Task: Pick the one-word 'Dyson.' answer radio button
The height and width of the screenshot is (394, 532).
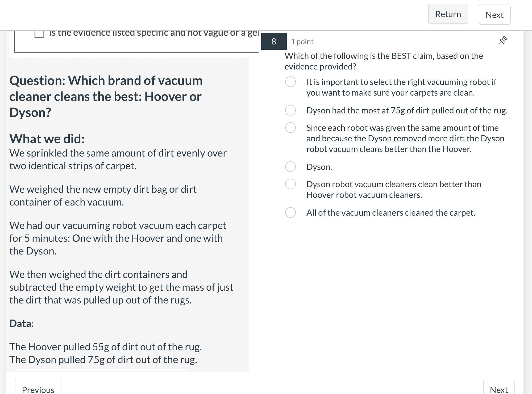Action: pyautogui.click(x=290, y=167)
